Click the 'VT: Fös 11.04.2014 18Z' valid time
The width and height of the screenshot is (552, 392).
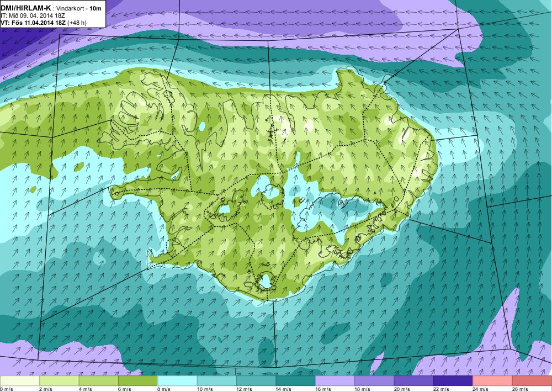pyautogui.click(x=33, y=23)
